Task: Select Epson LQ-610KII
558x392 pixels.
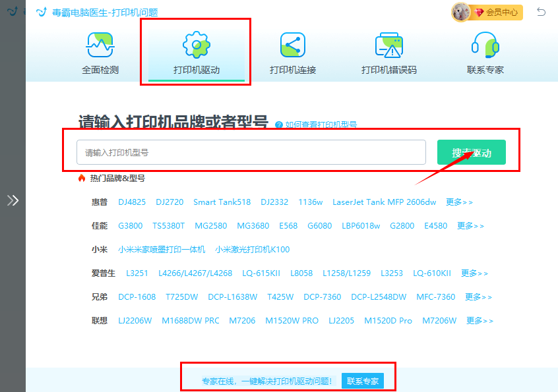Action: point(432,273)
